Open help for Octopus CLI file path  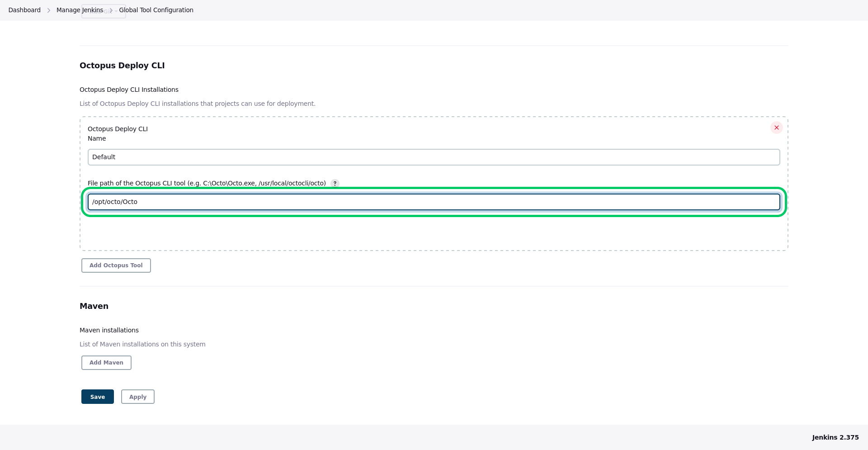coord(335,184)
